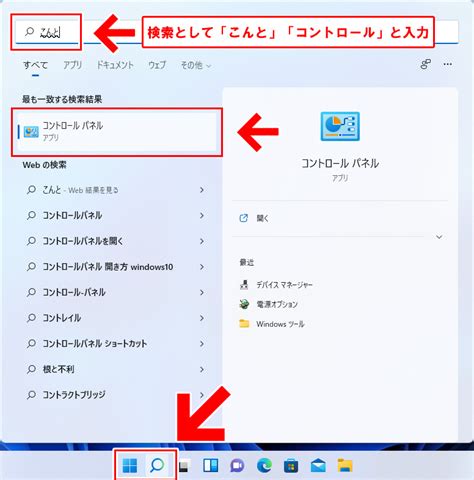Click the Control Panel icon in best match

click(31, 132)
